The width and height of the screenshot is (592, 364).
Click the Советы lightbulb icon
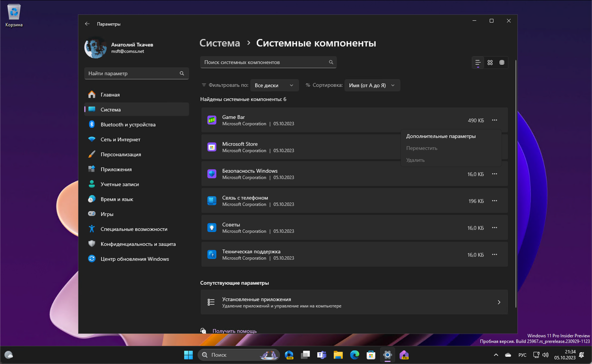212,228
